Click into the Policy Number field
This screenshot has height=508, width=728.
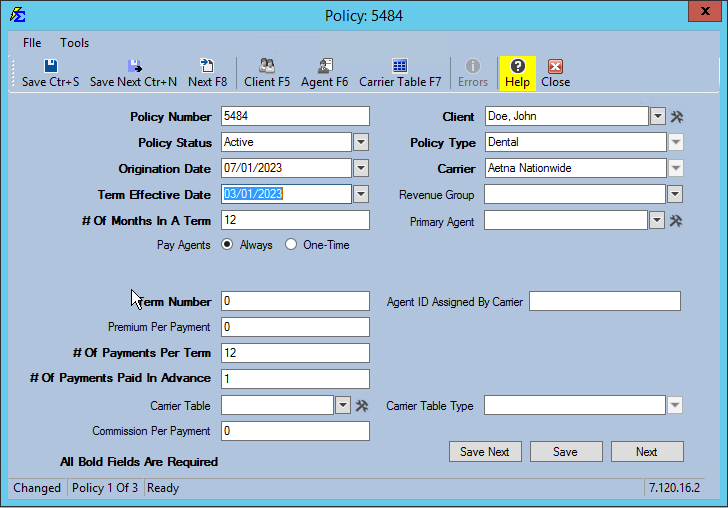[x=295, y=116]
